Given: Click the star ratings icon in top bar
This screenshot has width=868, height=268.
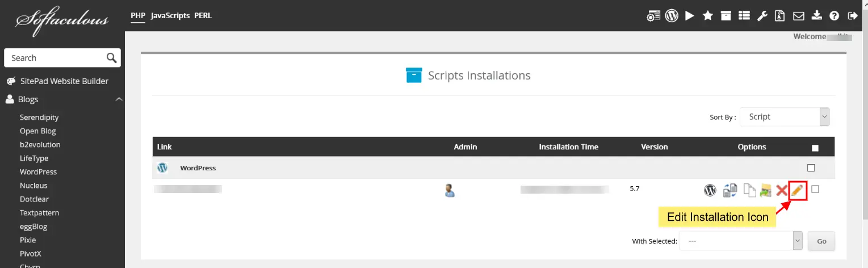Looking at the screenshot, I should coord(708,16).
